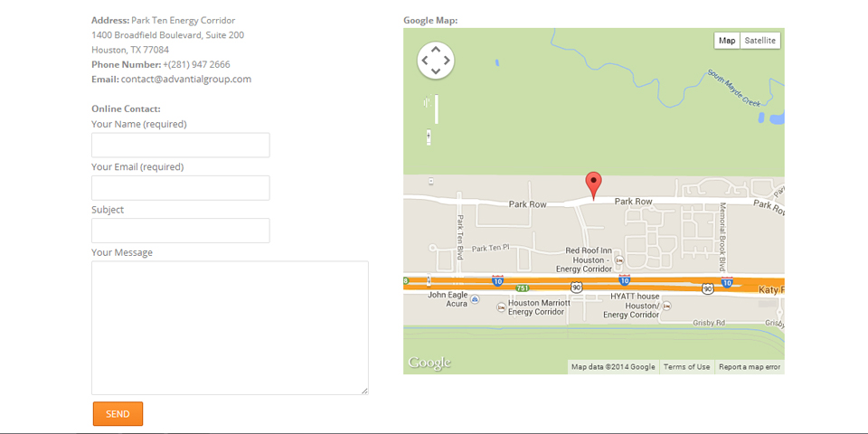Click the Red Roof Inn hotel bed icon
The image size is (868, 434).
pos(619,259)
